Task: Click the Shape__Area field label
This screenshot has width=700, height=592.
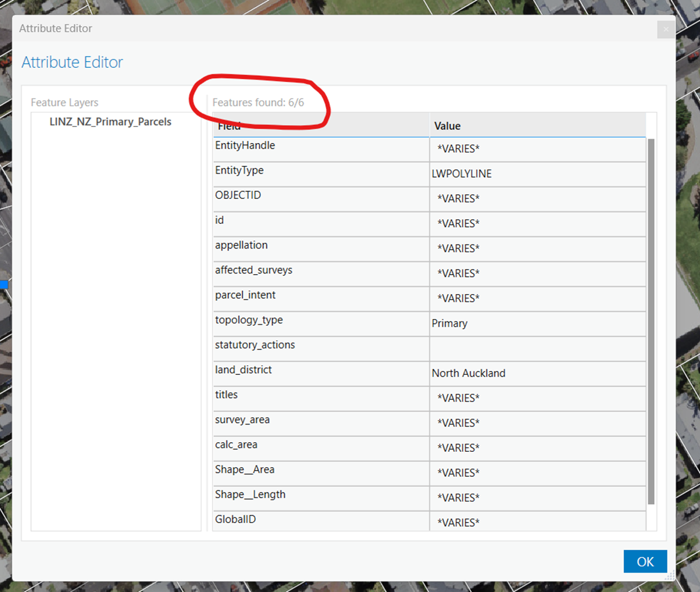Action: click(x=245, y=469)
